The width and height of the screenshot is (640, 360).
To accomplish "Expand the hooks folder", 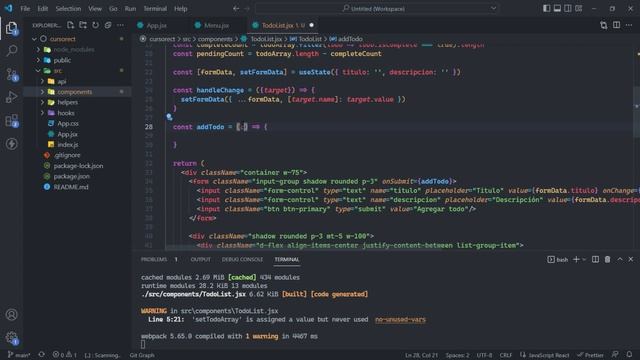I will point(42,113).
